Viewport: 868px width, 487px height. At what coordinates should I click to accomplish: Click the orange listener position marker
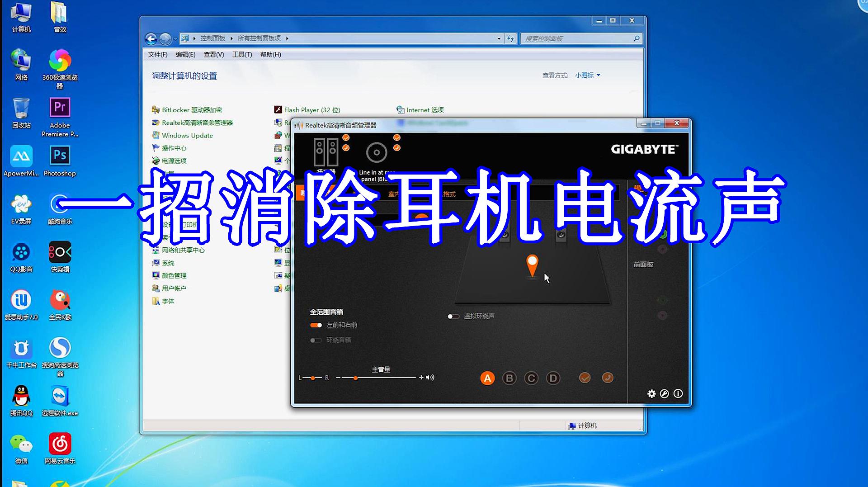pyautogui.click(x=532, y=265)
